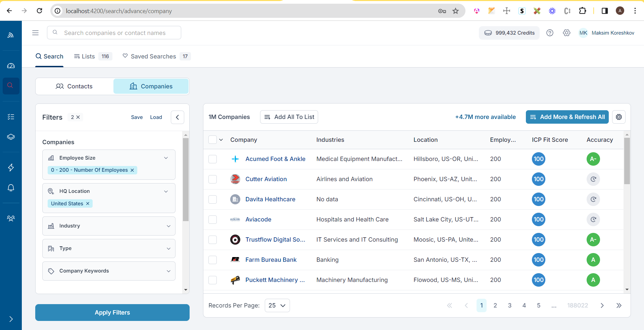Select the Acumed Foot & Ankle checkbox

(x=212, y=159)
